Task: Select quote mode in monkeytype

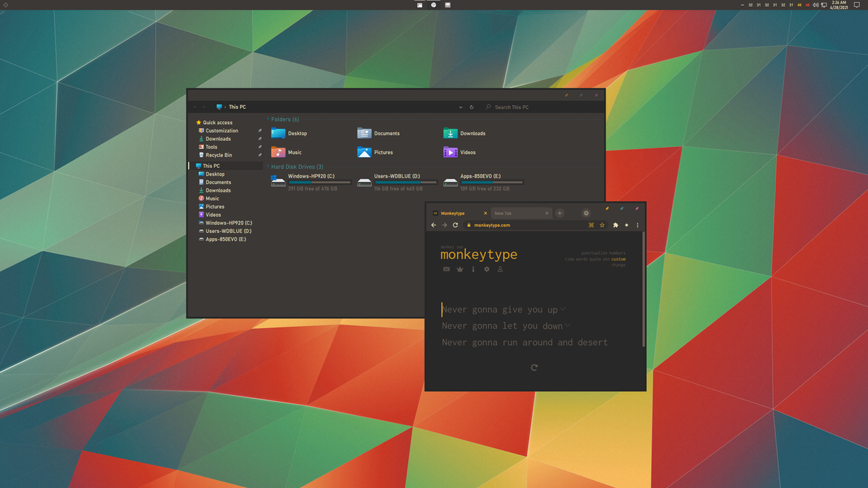Action: tap(597, 259)
